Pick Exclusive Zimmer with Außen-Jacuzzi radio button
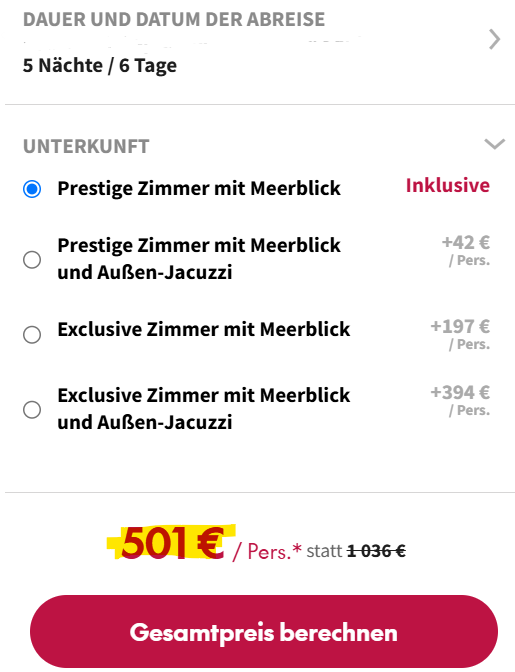Screen dimensions: 515x672 click(32, 409)
